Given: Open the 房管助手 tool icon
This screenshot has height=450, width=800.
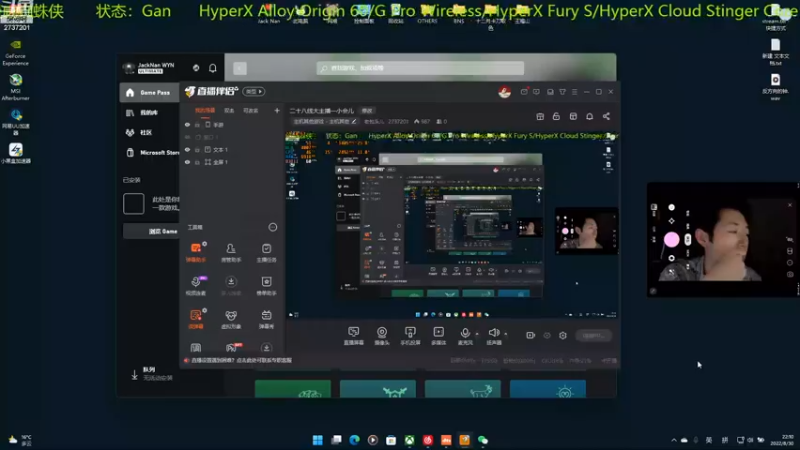Looking at the screenshot, I should 231,252.
